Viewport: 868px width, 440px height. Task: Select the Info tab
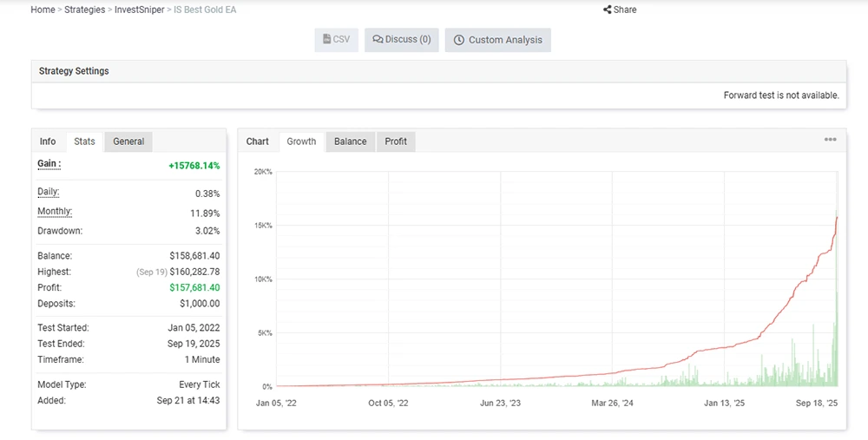tap(48, 141)
